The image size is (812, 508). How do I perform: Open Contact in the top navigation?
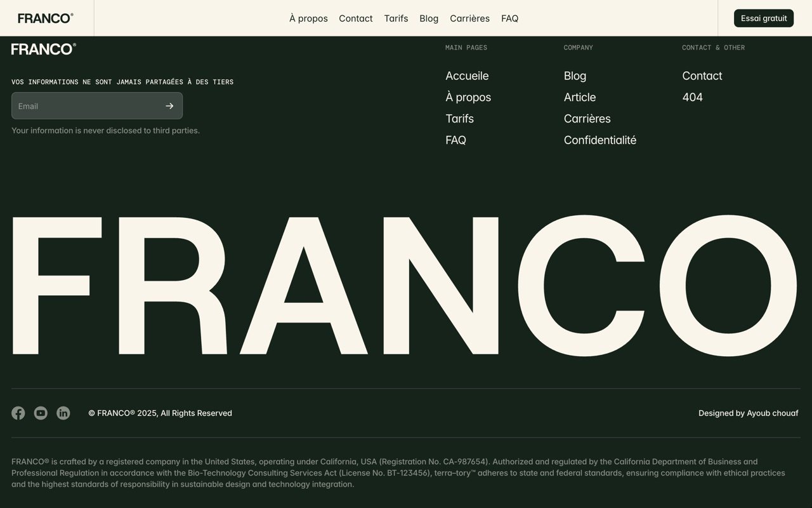click(x=356, y=18)
